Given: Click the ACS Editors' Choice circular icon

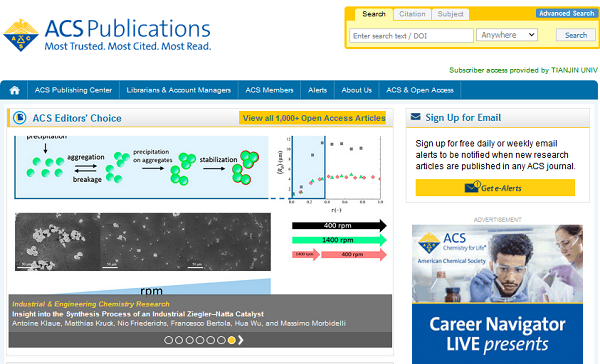Looking at the screenshot, I should pyautogui.click(x=20, y=118).
